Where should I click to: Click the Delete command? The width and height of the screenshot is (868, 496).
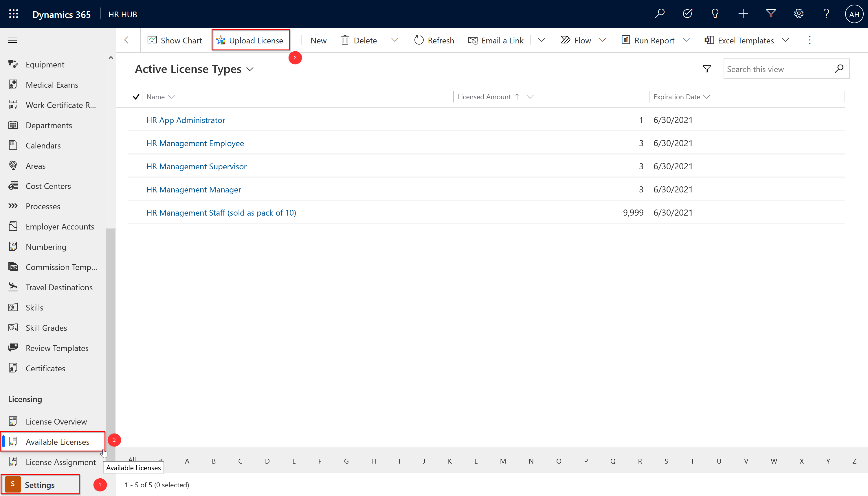coord(359,41)
